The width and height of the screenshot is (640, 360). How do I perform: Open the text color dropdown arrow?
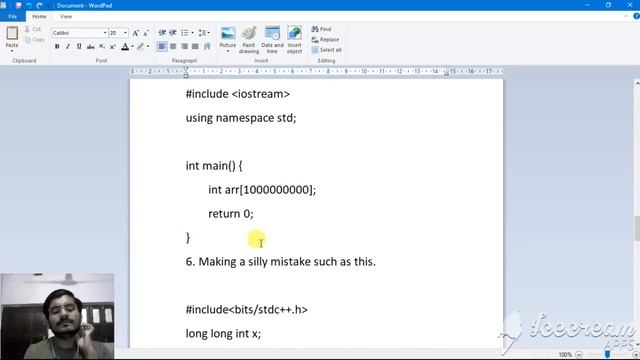[132, 47]
